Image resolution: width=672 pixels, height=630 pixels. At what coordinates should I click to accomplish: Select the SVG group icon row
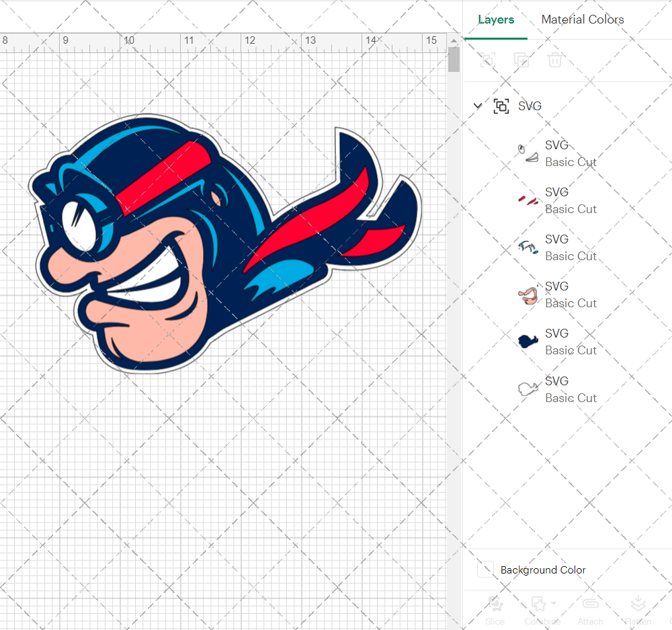(x=501, y=106)
